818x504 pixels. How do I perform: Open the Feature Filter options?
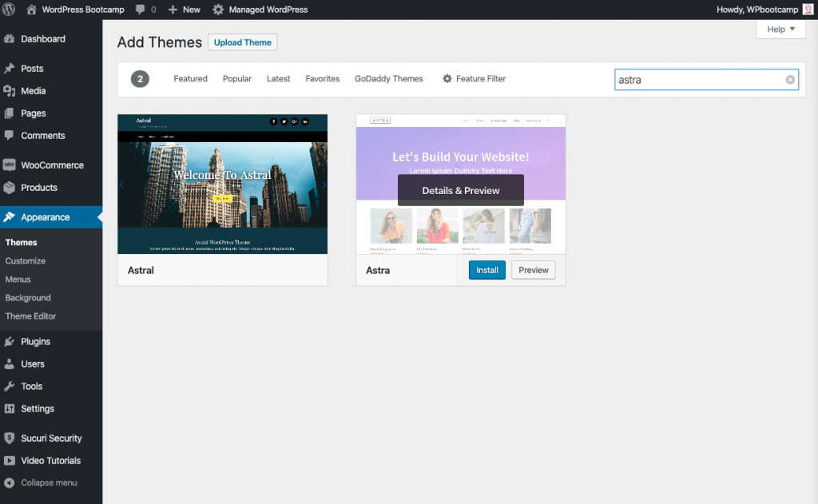click(475, 79)
